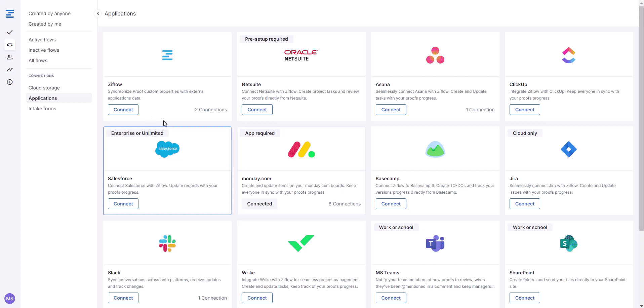
Task: Select Cloud storage in Connections
Action: tap(44, 88)
